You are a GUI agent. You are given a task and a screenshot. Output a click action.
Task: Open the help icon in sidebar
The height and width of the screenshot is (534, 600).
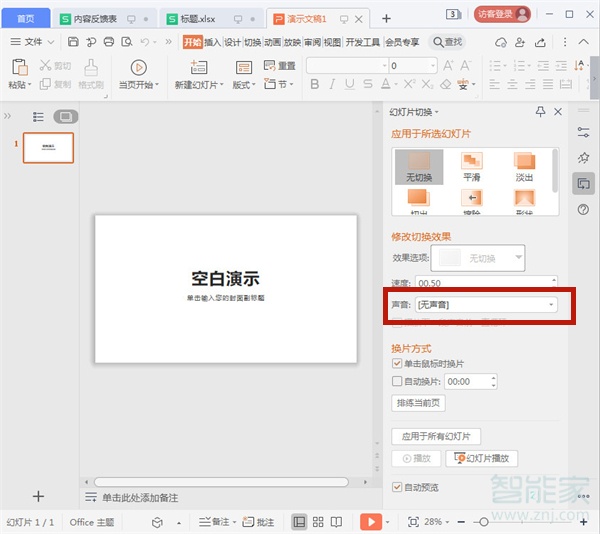(583, 209)
